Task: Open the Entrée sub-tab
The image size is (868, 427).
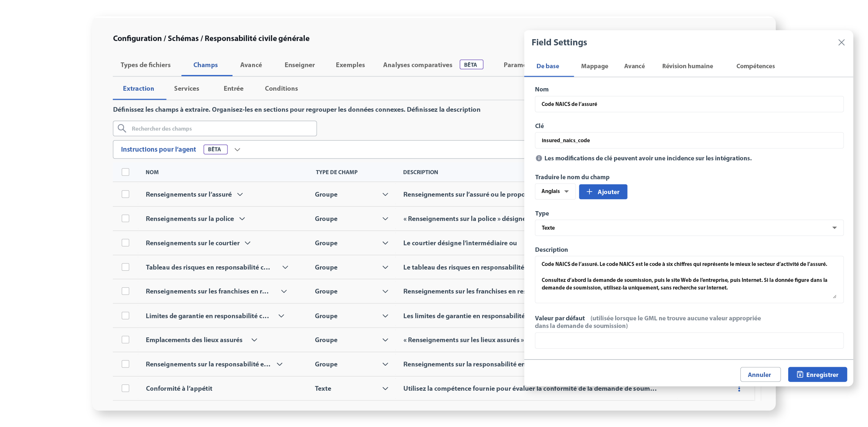Action: [233, 89]
